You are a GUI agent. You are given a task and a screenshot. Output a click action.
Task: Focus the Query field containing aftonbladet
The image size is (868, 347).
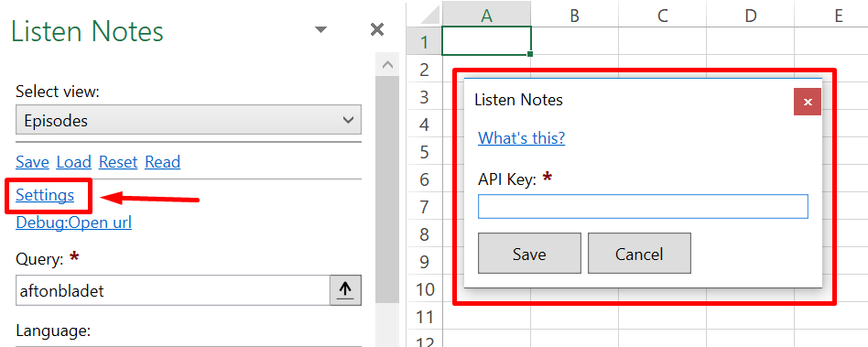click(173, 290)
